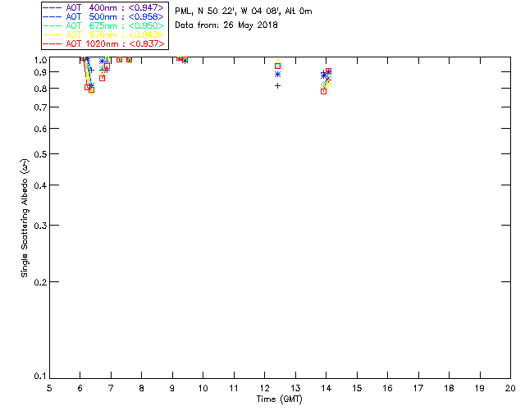The image size is (525, 420).
Task: Click the y-axis tick label 0.9
Action: [x=40, y=72]
